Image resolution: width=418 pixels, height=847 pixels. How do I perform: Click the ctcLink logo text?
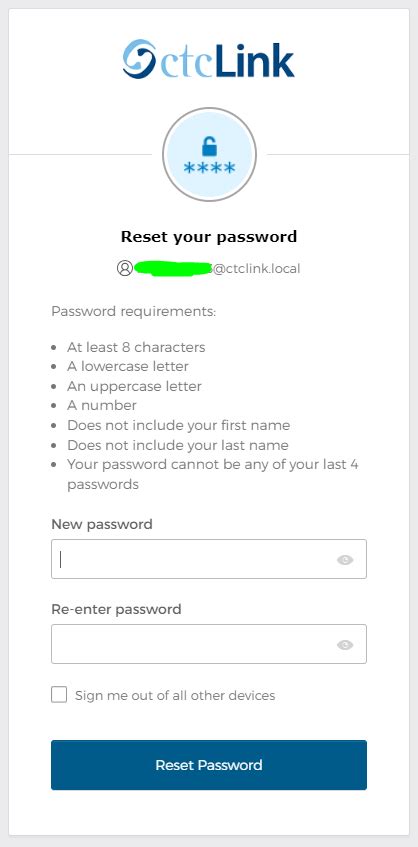[x=227, y=59]
